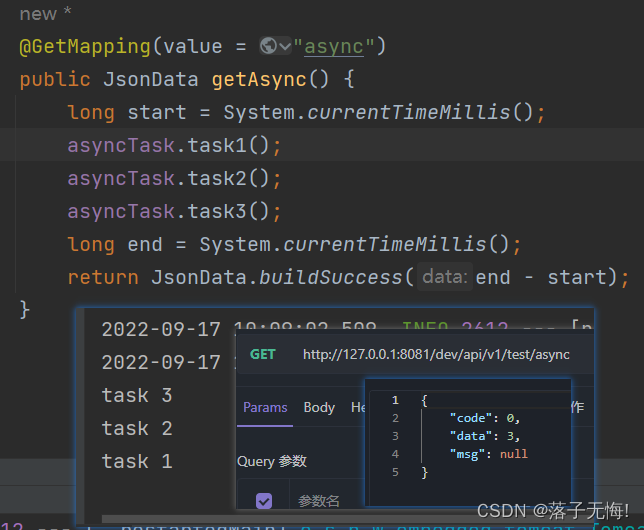This screenshot has width=644, height=530.
Task: Click the "task 3" console line
Action: click(x=137, y=395)
